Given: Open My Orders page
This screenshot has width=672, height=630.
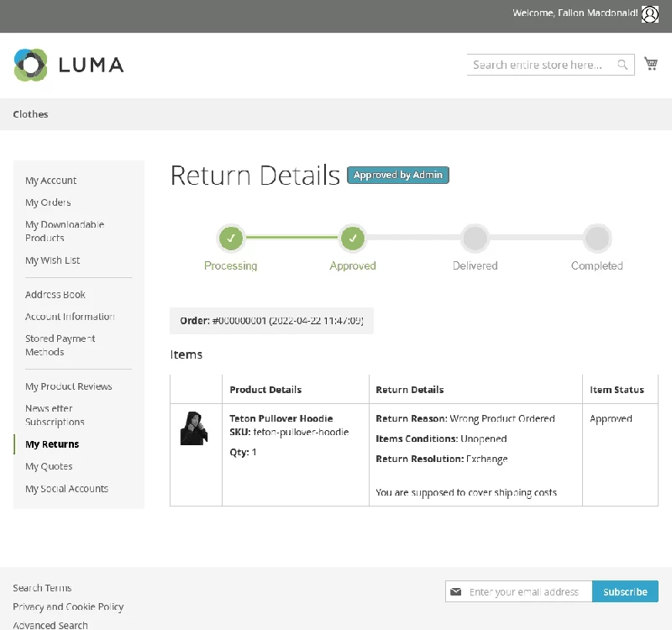Looking at the screenshot, I should coord(48,202).
